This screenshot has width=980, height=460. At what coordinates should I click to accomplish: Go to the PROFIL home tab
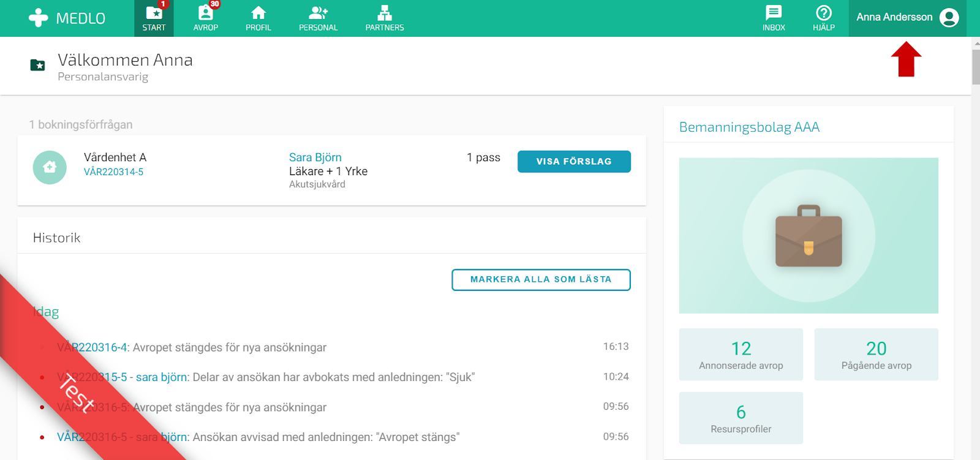[258, 18]
